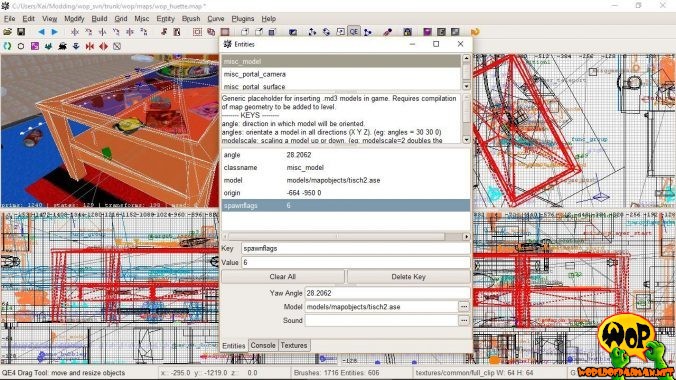Viewport: 676px width, 380px height.
Task: Flip selection along the z-axis (third toolbar flip icon)
Action: click(130, 32)
